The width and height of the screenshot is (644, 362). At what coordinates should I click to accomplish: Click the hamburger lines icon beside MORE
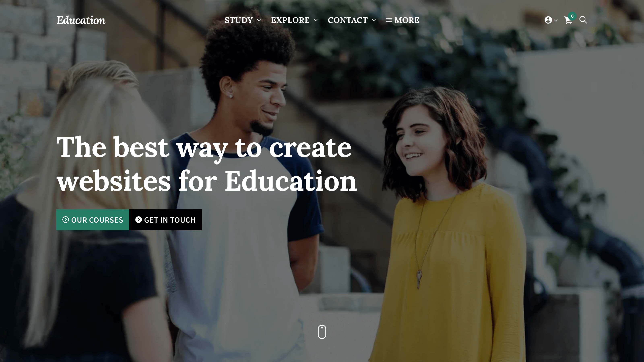pos(389,20)
